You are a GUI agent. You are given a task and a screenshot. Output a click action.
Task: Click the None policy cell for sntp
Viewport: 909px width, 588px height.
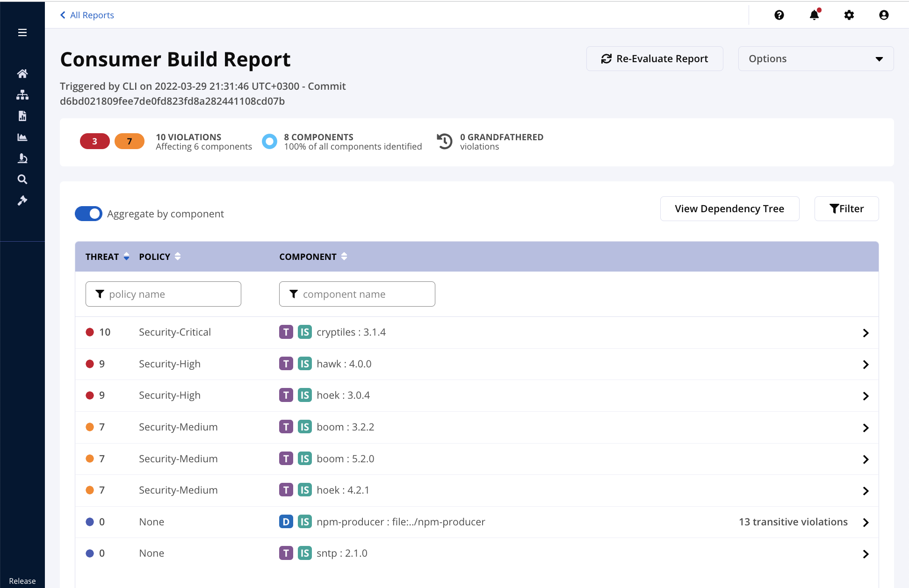[151, 553]
